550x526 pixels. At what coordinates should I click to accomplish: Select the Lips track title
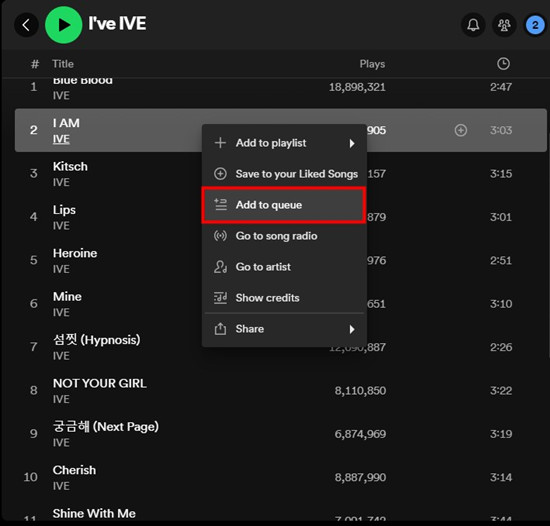point(64,210)
